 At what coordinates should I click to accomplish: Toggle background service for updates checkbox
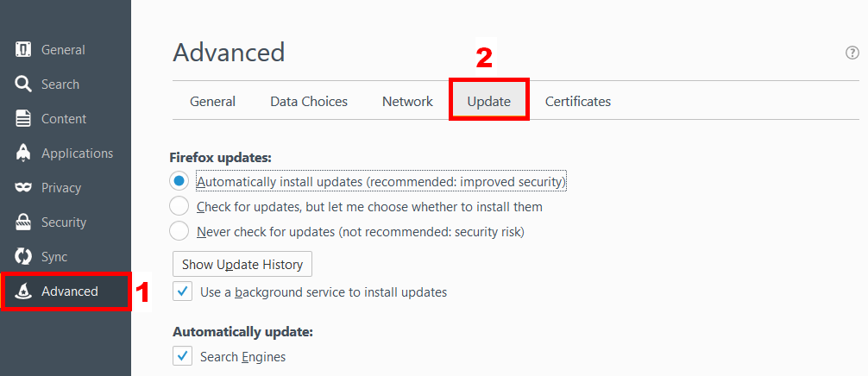coord(182,291)
